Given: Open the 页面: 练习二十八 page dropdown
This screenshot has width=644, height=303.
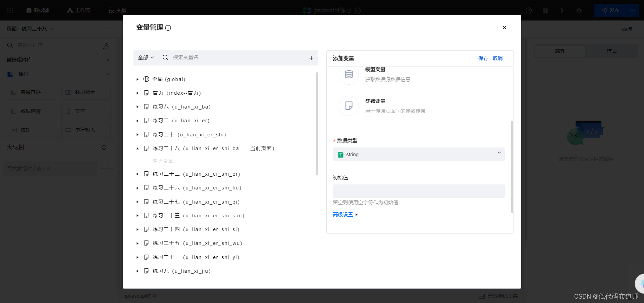Looking at the screenshot, I should (30, 29).
